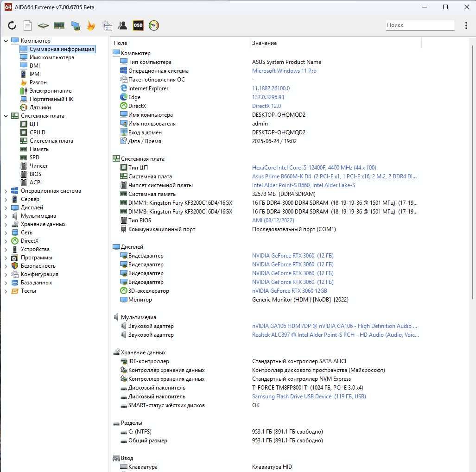Open the HexaCore Intel Core i5-12400F link
The height and width of the screenshot is (472, 476).
click(314, 168)
